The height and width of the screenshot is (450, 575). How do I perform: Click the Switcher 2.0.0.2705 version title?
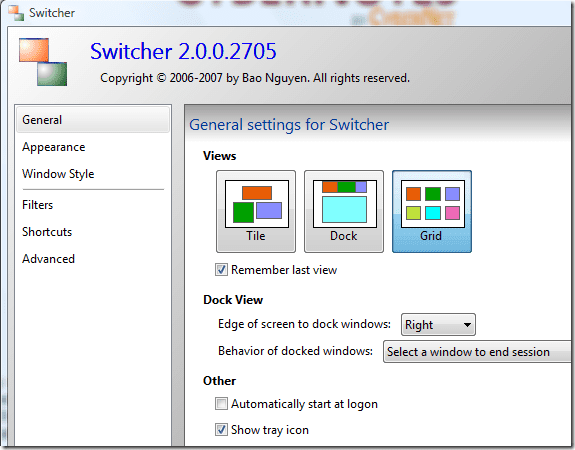[183, 51]
